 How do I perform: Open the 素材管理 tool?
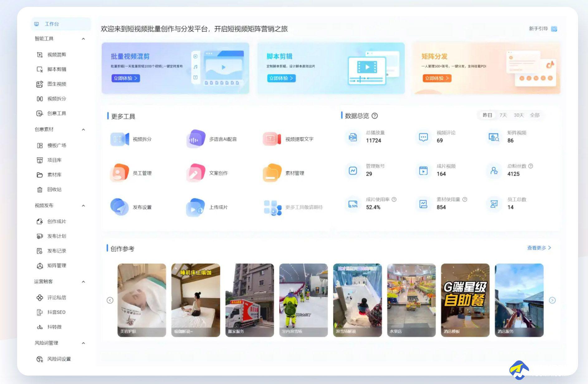click(284, 173)
